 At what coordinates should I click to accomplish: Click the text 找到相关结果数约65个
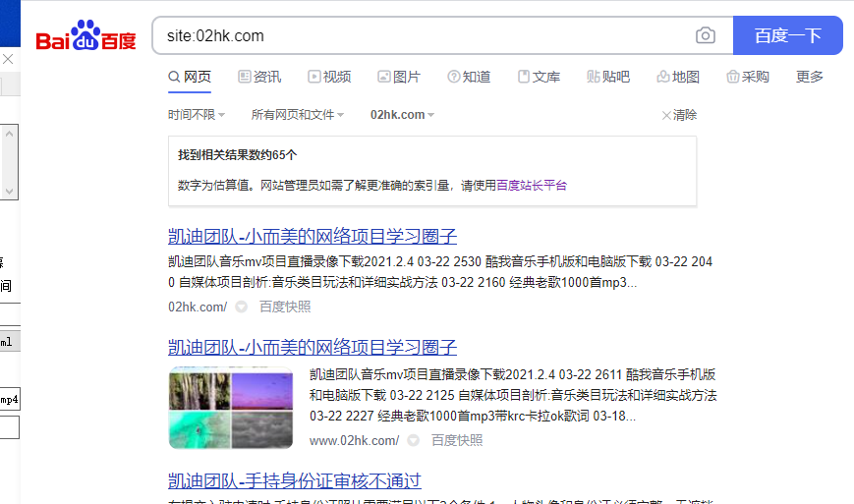tap(238, 155)
